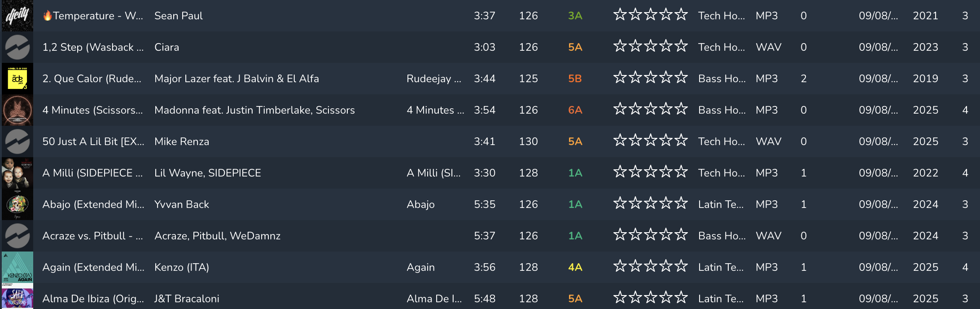The height and width of the screenshot is (309, 980).
Task: Select the 4 Minutes (Scissors) track title
Action: tap(92, 110)
